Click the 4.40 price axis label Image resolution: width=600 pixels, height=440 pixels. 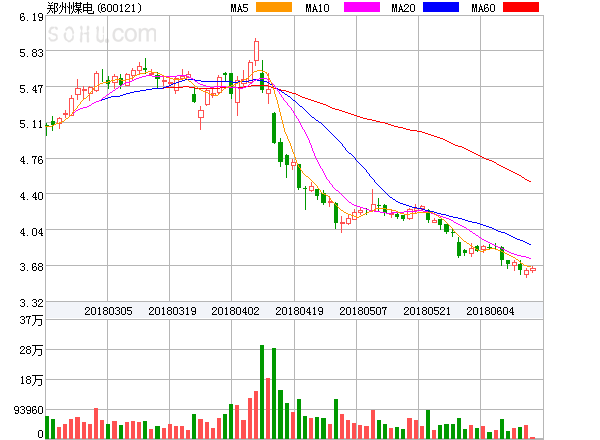pyautogui.click(x=31, y=196)
